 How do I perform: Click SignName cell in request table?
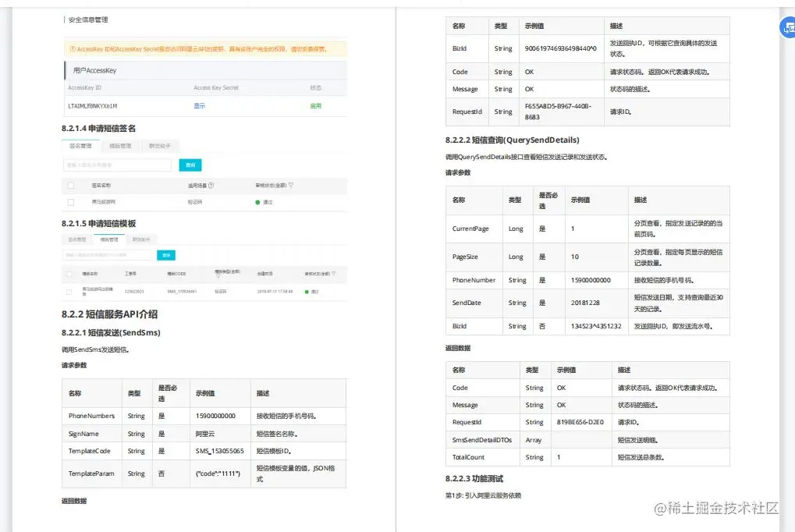pos(92,434)
